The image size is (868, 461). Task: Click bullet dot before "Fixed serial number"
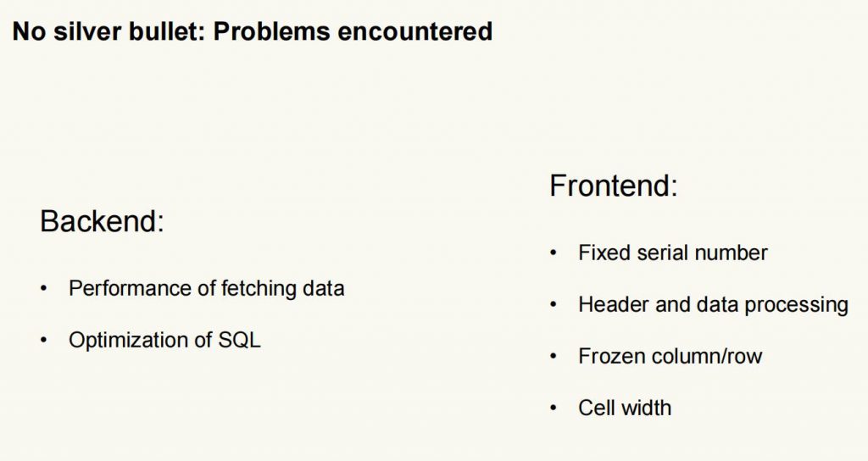(x=553, y=253)
